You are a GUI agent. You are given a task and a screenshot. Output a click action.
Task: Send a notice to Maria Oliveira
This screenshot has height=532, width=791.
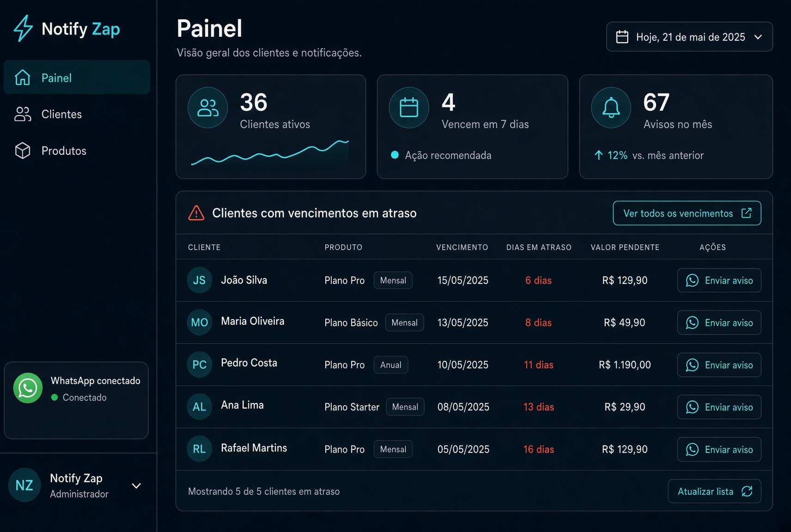[x=719, y=322]
